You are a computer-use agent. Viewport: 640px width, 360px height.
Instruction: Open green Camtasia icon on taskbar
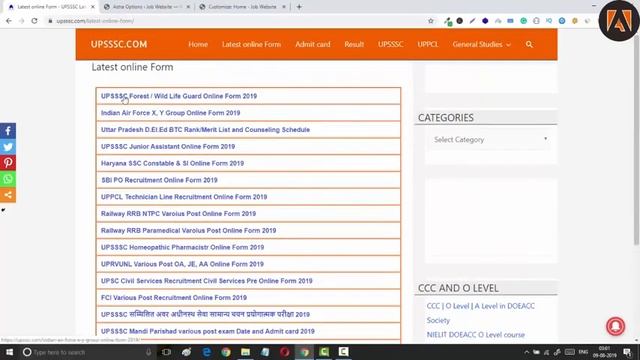324,352
